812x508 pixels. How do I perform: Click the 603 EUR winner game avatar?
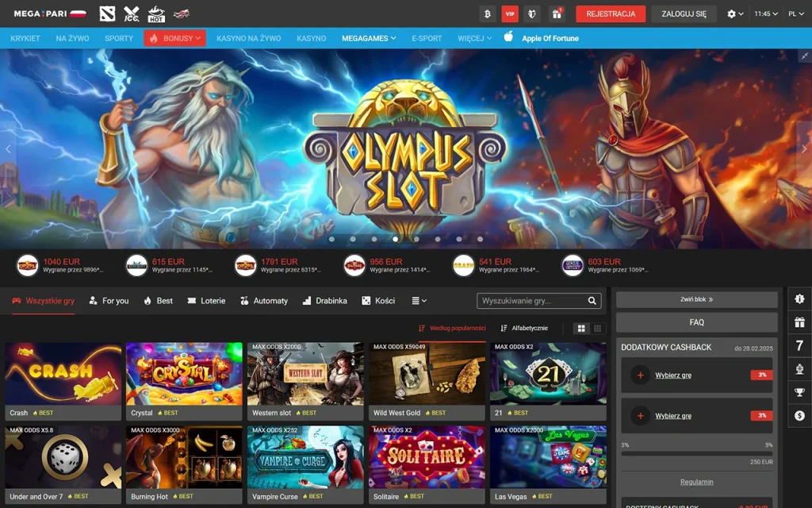pyautogui.click(x=573, y=265)
